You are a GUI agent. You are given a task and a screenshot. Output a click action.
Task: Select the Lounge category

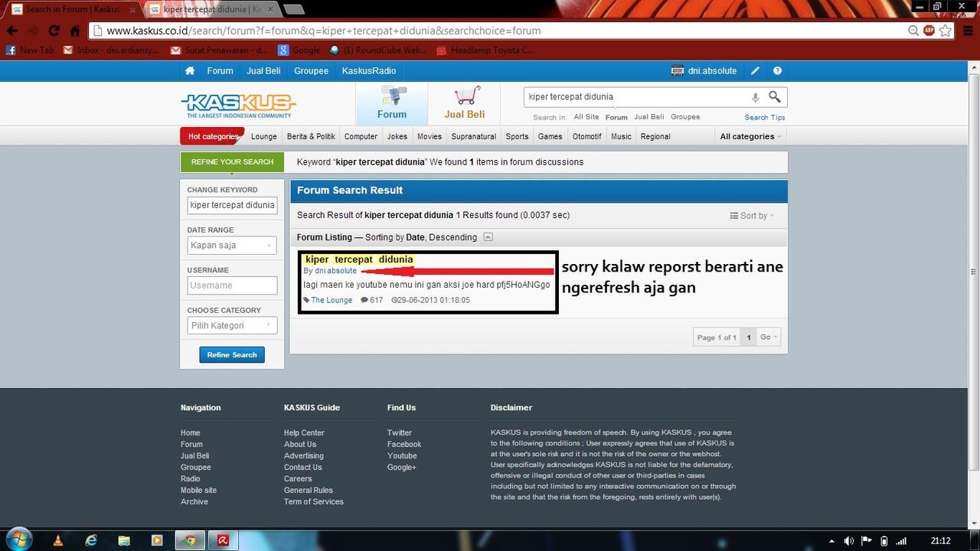pyautogui.click(x=264, y=136)
